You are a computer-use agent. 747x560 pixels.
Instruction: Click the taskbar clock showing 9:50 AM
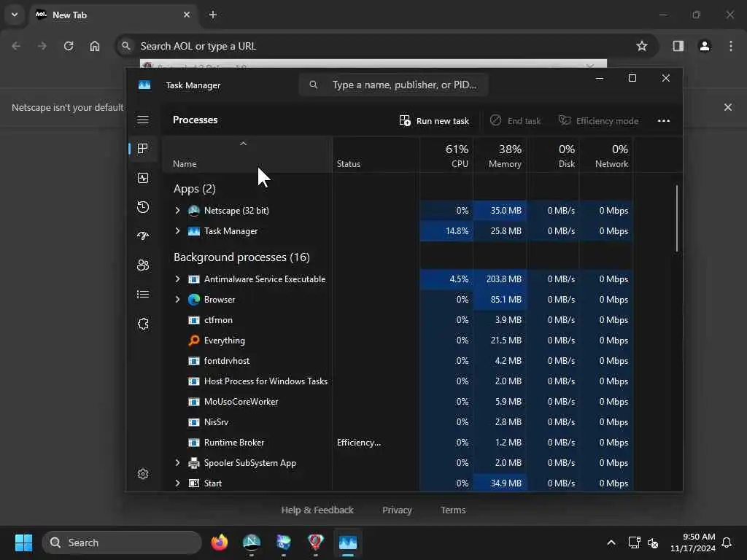[693, 542]
